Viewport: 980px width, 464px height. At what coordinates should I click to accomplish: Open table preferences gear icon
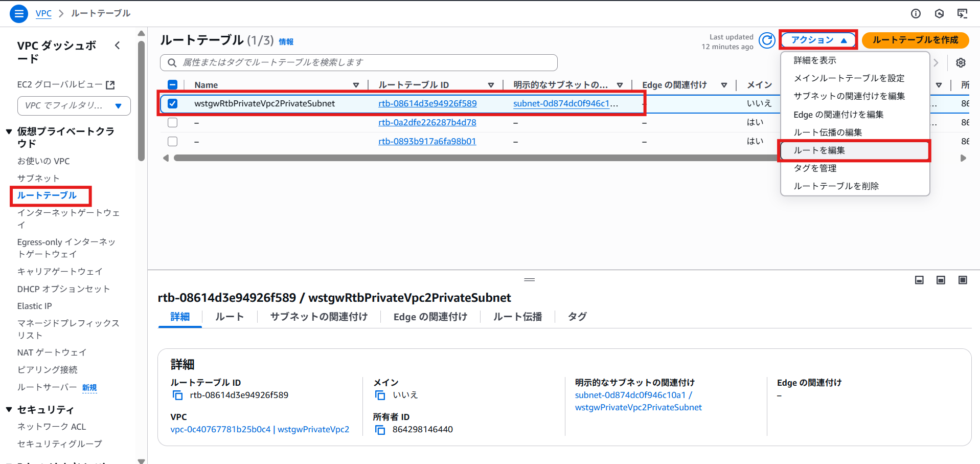(961, 62)
